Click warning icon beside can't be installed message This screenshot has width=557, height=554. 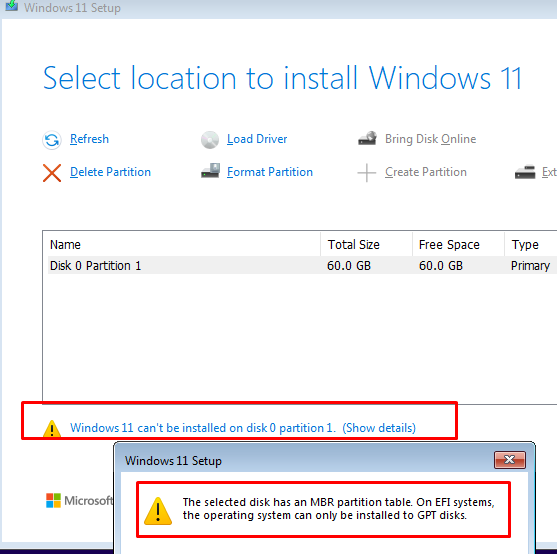pyautogui.click(x=52, y=428)
